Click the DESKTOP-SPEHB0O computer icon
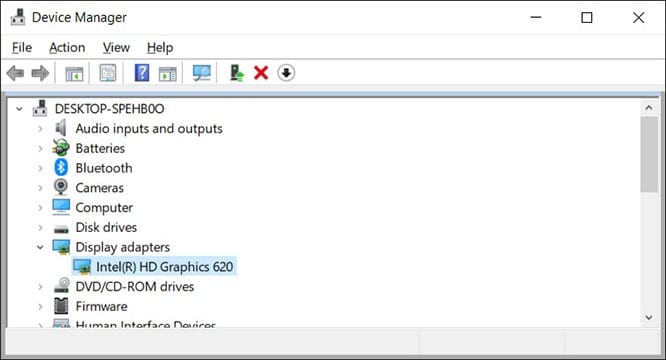Viewport: 666px width, 360px height. click(40, 109)
